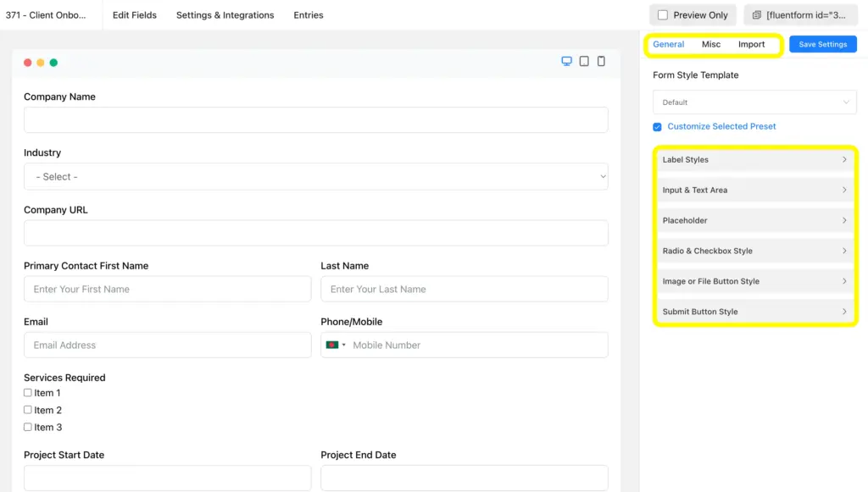Click into the Company Name field

tap(316, 120)
